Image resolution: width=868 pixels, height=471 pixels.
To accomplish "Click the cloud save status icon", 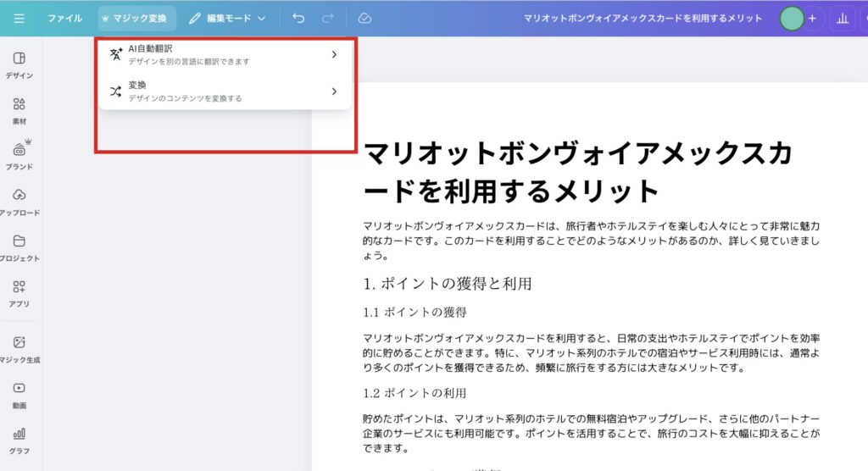I will [364, 19].
